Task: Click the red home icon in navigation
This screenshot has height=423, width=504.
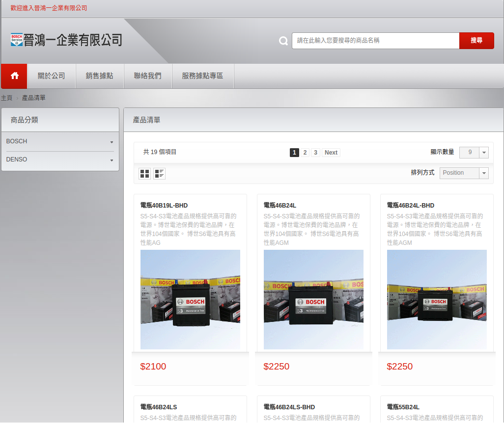Action: point(14,76)
